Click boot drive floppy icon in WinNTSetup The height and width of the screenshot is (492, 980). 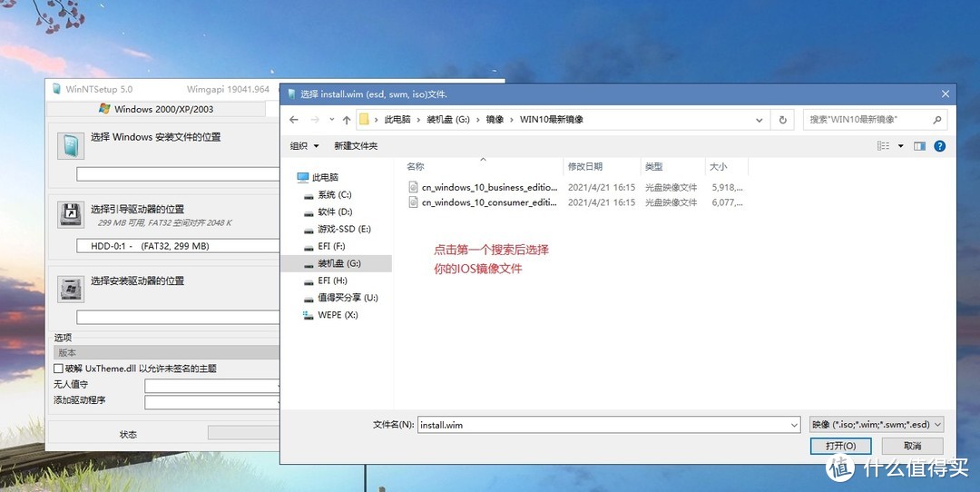pos(71,214)
